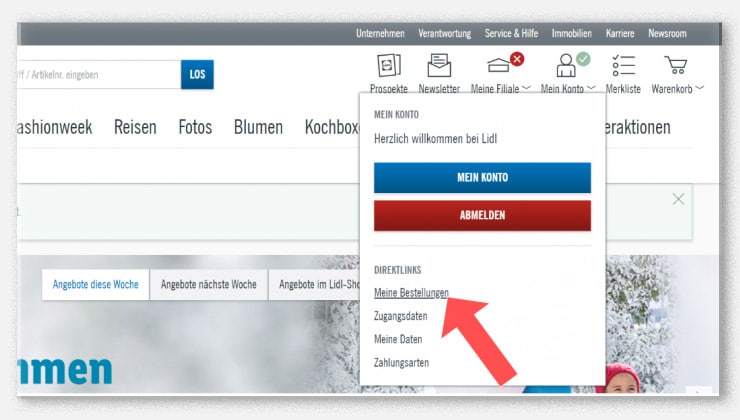Click the Mein Konto person icon
The image size is (740, 420).
pos(567,67)
